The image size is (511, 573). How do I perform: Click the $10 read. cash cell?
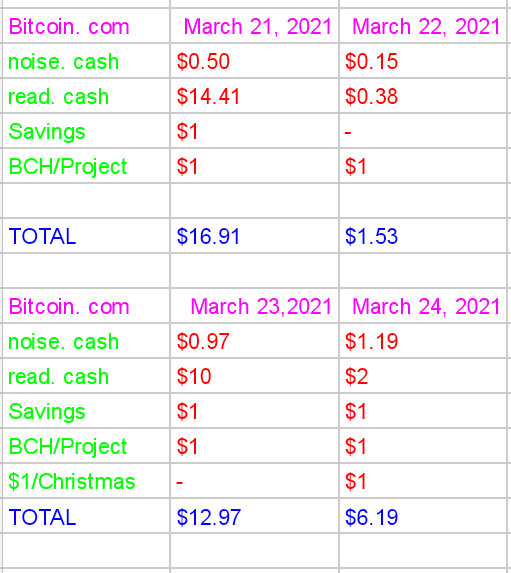(254, 376)
